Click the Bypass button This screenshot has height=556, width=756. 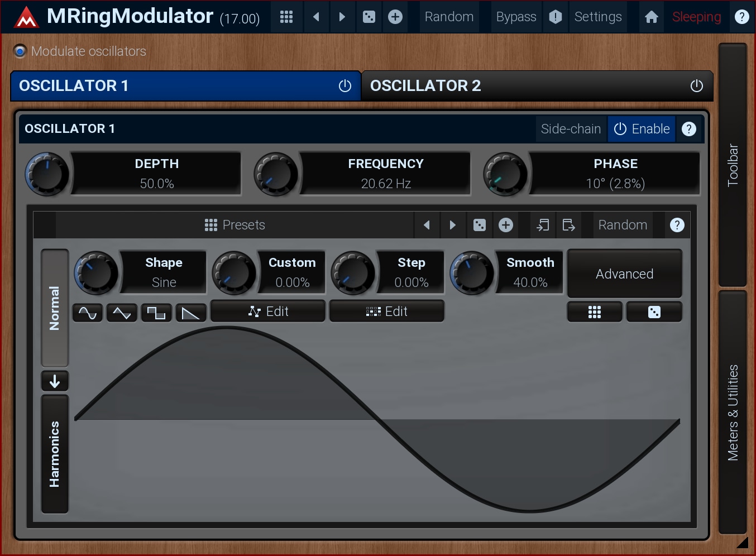[x=515, y=17]
